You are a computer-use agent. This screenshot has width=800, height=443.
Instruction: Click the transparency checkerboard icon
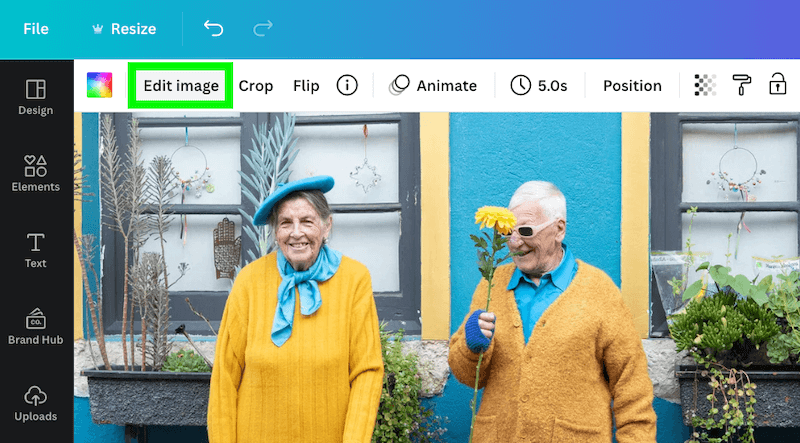coord(705,85)
